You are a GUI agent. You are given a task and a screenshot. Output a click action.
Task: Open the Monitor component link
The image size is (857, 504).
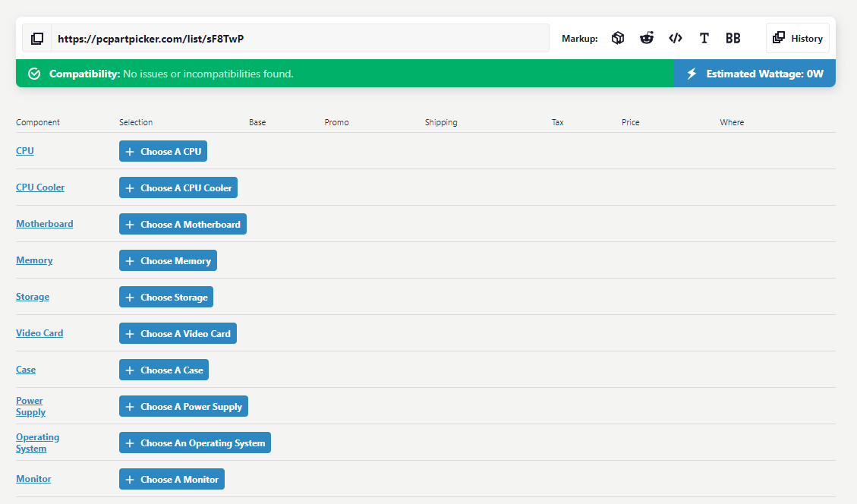(x=33, y=479)
